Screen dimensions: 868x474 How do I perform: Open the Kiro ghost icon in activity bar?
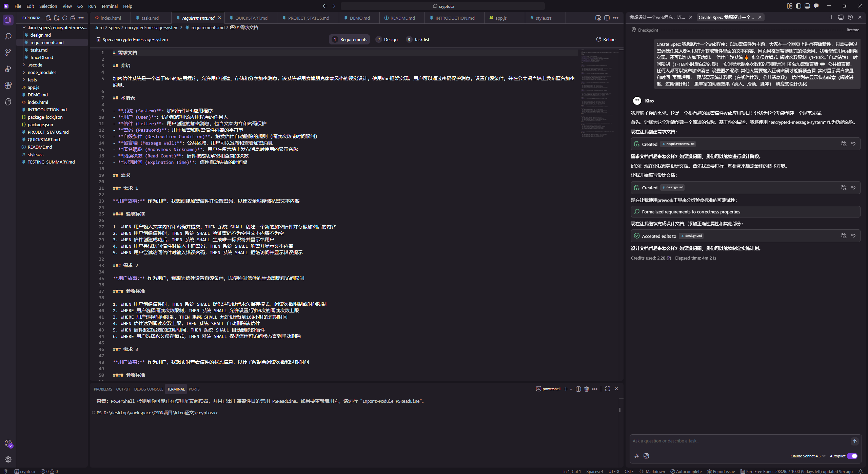[x=8, y=102]
